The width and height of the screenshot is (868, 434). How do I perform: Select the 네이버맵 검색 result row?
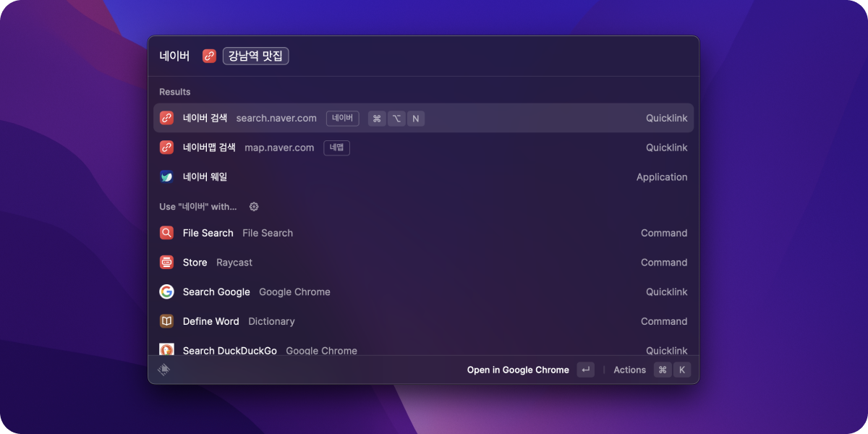(x=423, y=148)
